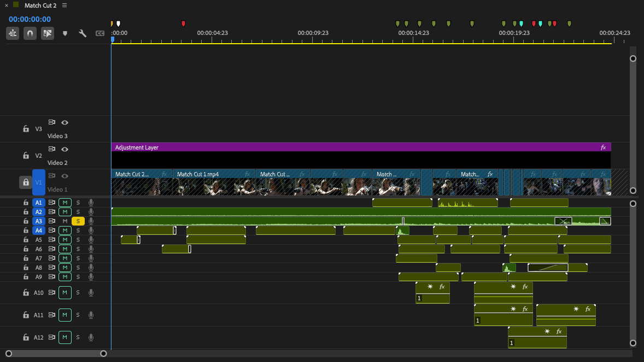This screenshot has height=362, width=644.
Task: Disable solo on track A3
Action: point(78,221)
